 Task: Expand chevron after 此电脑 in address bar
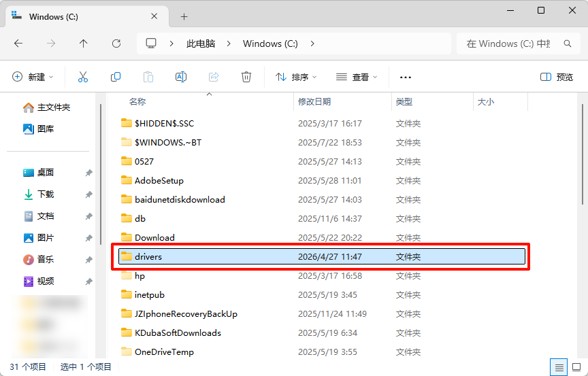coord(229,44)
